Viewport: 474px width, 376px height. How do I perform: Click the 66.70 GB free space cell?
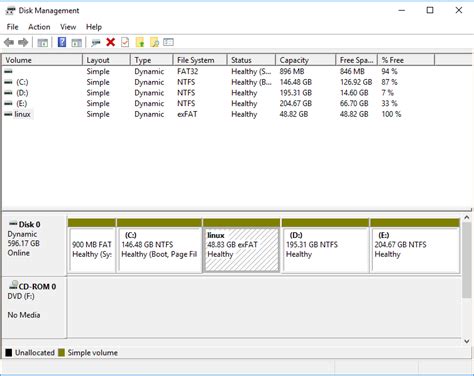tap(354, 104)
